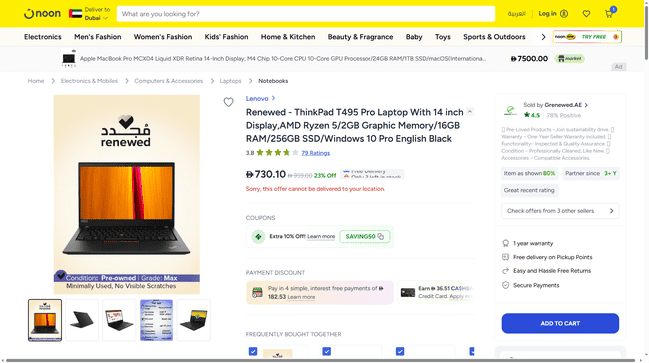Click the credit card cashback icon
The height and width of the screenshot is (363, 649).
pyautogui.click(x=408, y=292)
